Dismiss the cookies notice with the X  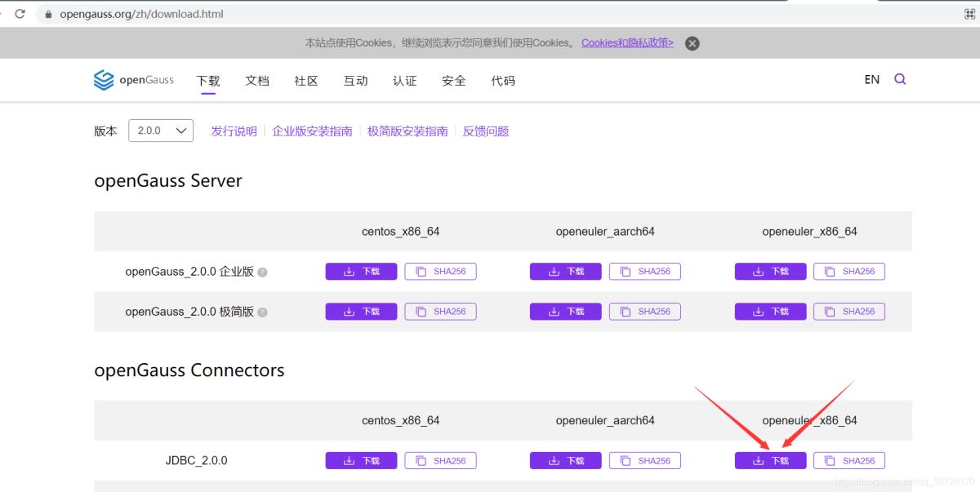[x=692, y=42]
